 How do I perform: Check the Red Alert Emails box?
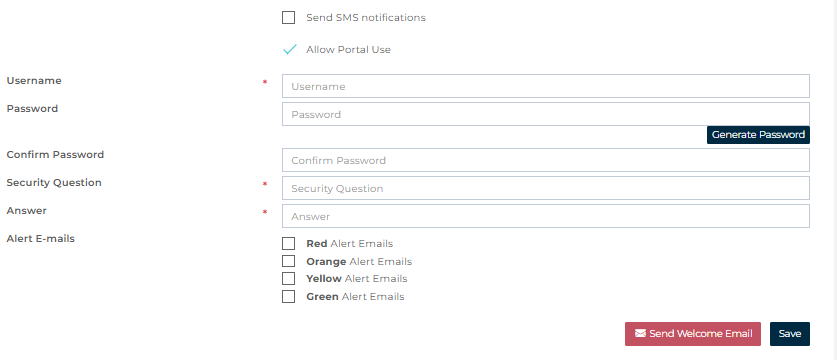[x=288, y=244]
